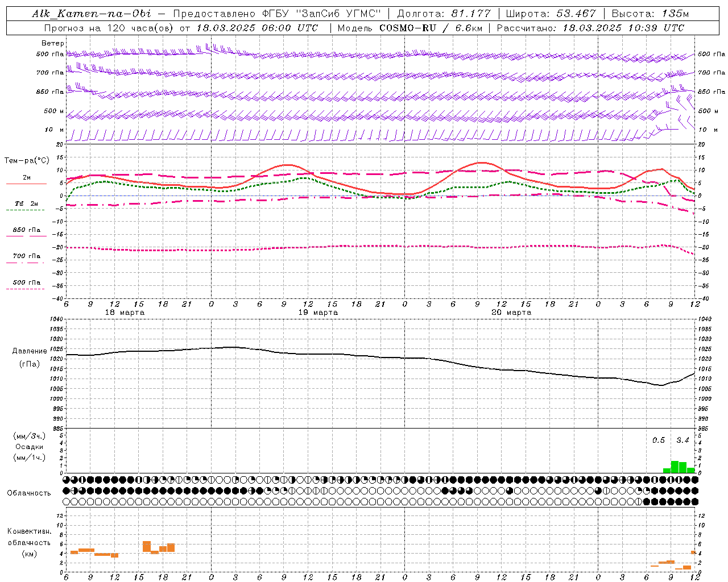Click the Осадки panel label
Screen dimensions: 728x582
click(30, 447)
